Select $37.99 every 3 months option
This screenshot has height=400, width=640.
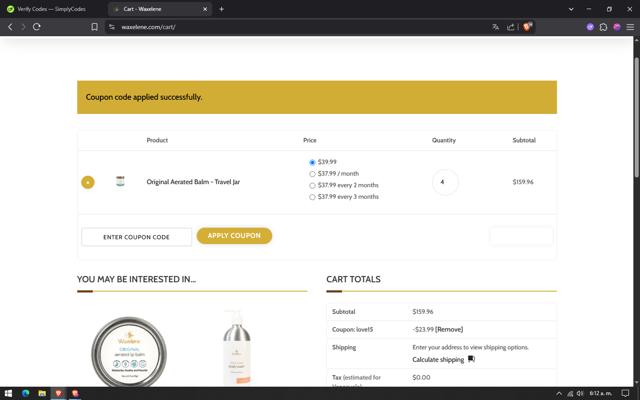(x=312, y=197)
